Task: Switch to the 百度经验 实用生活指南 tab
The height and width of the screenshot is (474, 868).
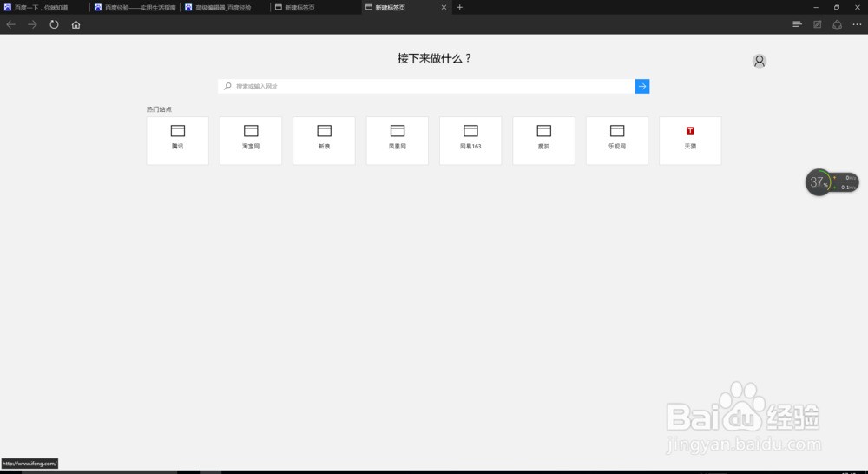Action: coord(135,7)
